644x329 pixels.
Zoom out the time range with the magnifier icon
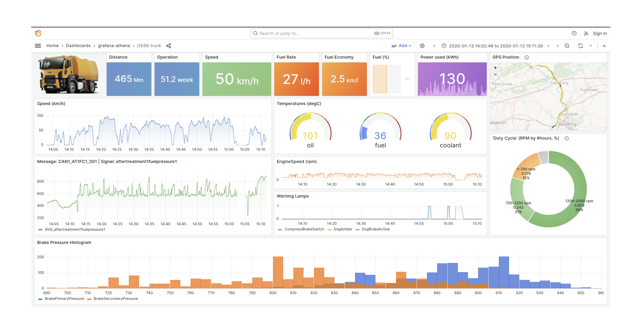point(567,45)
